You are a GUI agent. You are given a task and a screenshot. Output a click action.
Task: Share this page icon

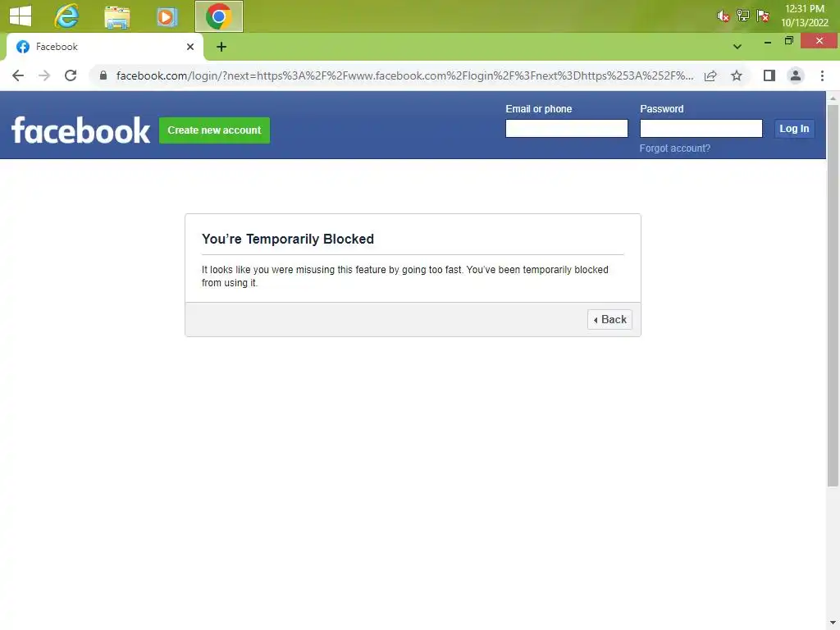(x=710, y=75)
